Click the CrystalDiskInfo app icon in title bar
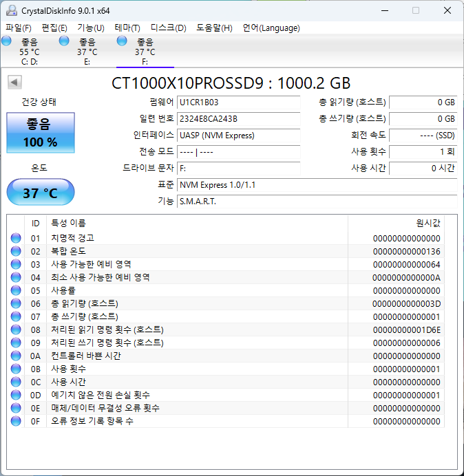 tap(10, 10)
